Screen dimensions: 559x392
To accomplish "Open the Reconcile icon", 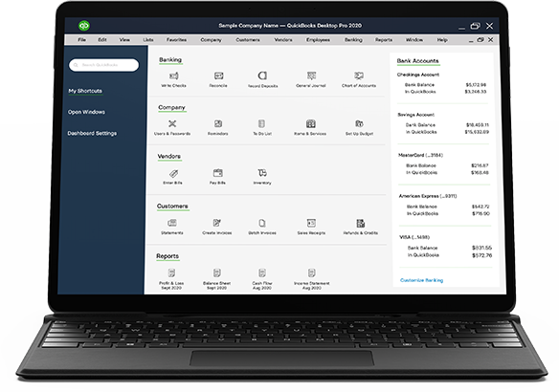I will (x=218, y=76).
